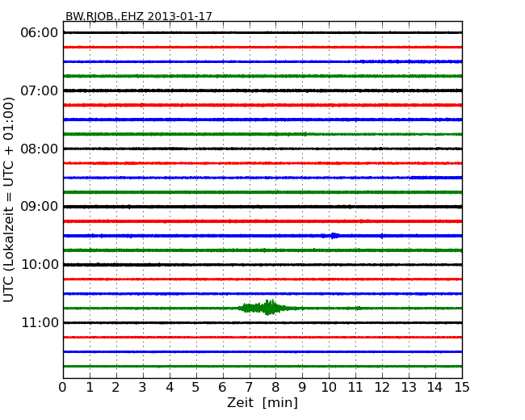
Task: Click the x-axis tick label 6
Action: tap(222, 388)
